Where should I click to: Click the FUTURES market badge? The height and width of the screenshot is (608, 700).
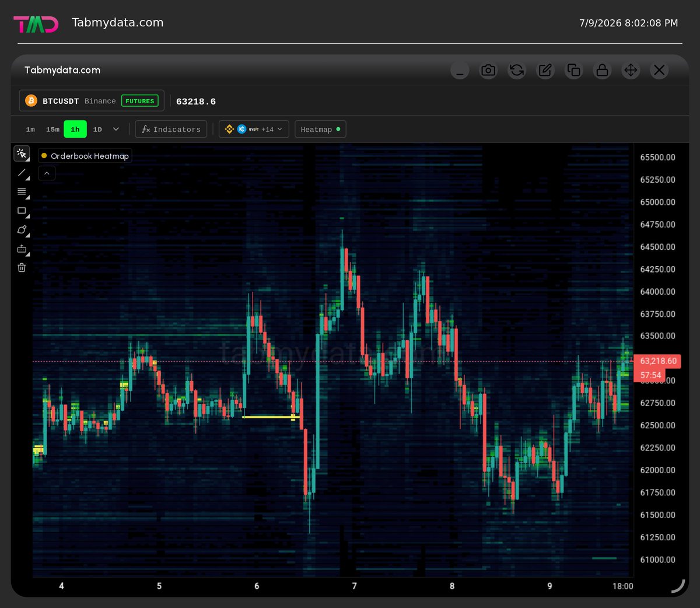point(140,101)
